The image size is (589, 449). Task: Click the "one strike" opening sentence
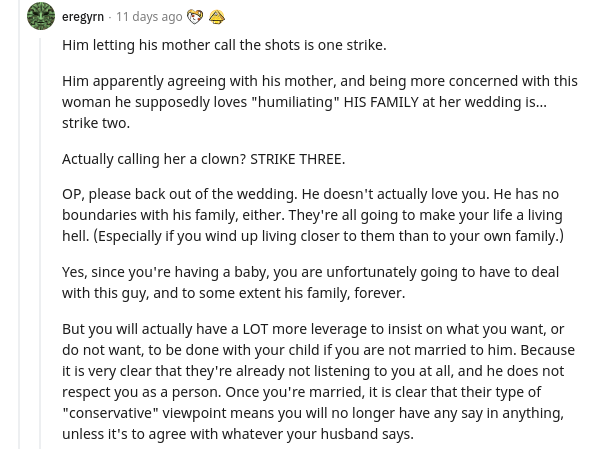(224, 45)
